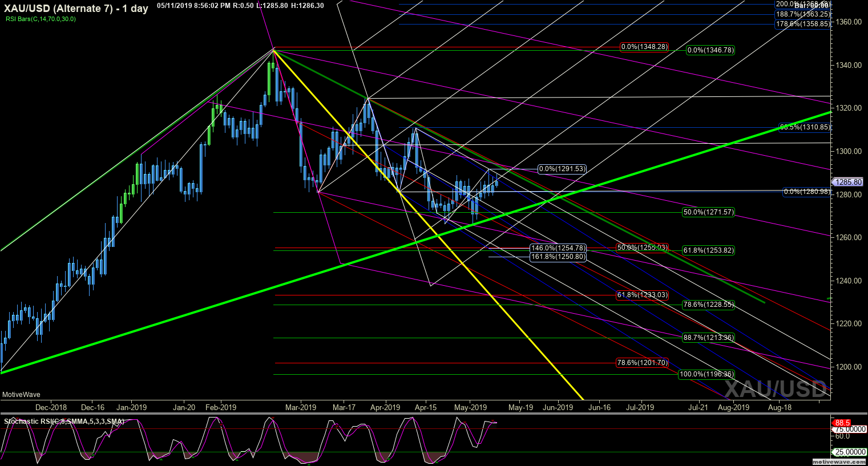This screenshot has height=466, width=868.
Task: Select 1240.00 on the price axis
Action: pyautogui.click(x=850, y=281)
